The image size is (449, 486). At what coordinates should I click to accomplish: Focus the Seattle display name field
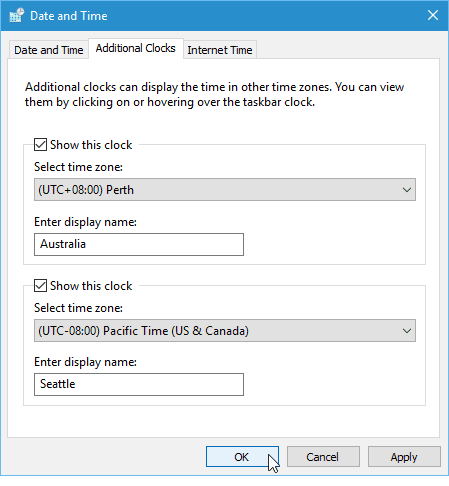pyautogui.click(x=139, y=384)
